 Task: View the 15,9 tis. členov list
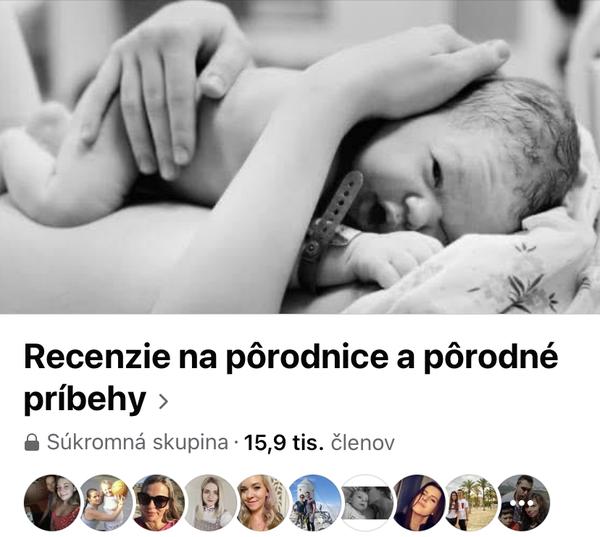point(319,442)
